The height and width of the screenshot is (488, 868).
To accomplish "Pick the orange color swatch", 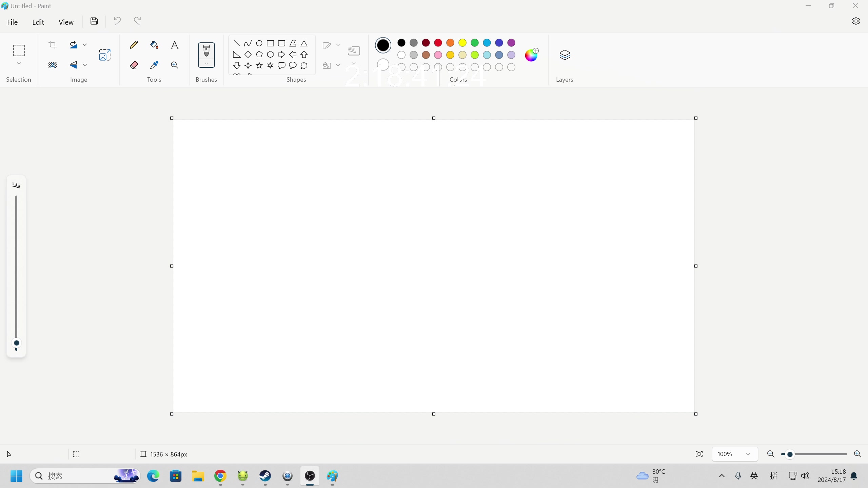I will click(450, 43).
